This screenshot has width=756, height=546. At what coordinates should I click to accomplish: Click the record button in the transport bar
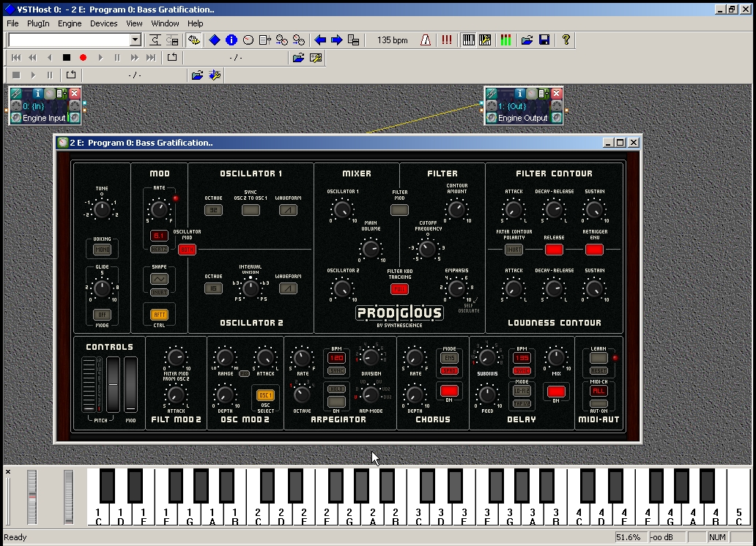[x=82, y=58]
